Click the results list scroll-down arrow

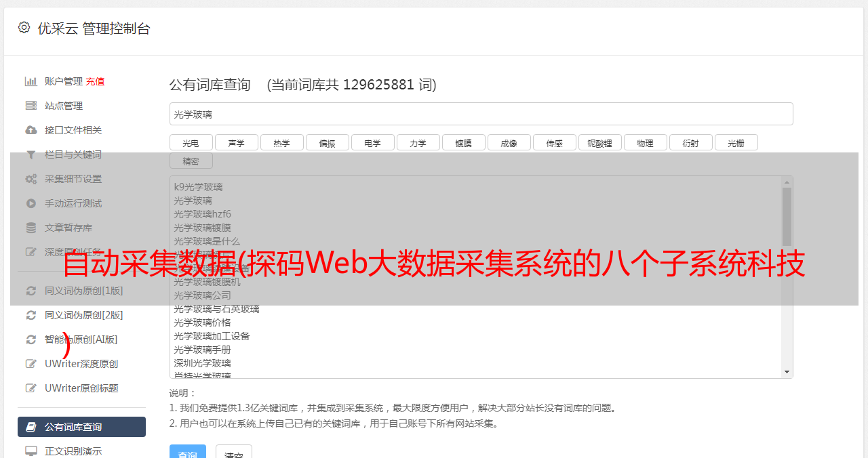(787, 372)
